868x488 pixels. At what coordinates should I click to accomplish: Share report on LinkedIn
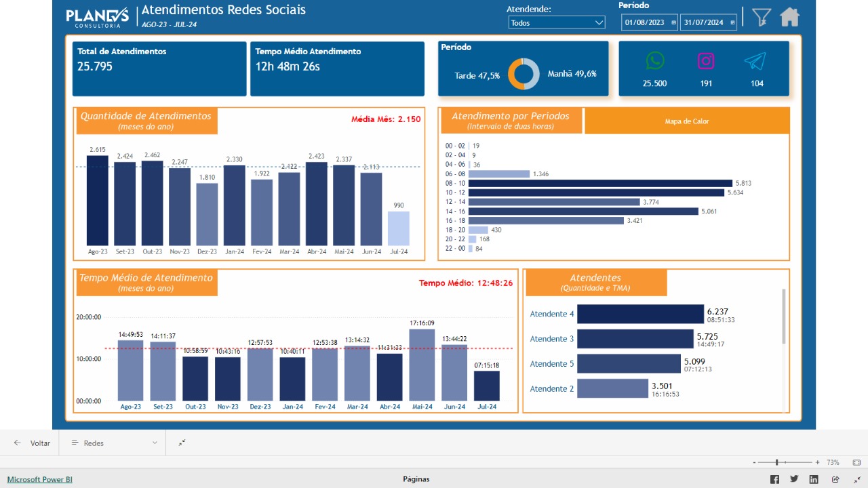point(814,479)
